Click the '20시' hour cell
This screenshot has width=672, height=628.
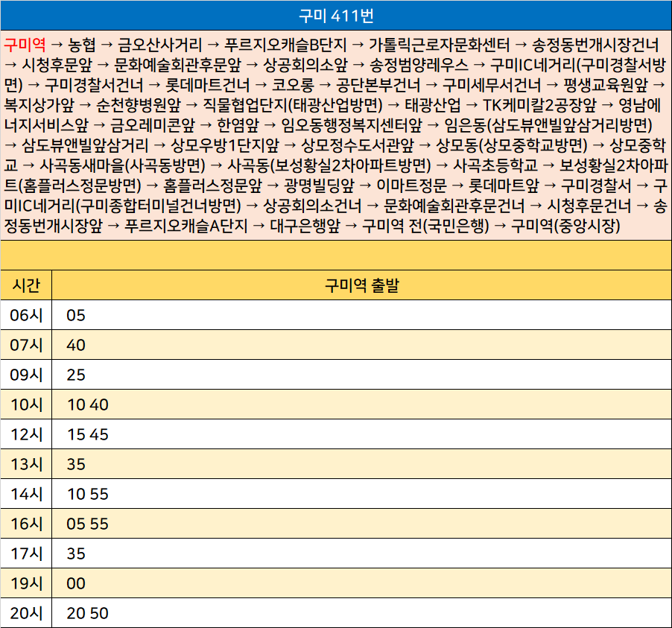tap(26, 613)
